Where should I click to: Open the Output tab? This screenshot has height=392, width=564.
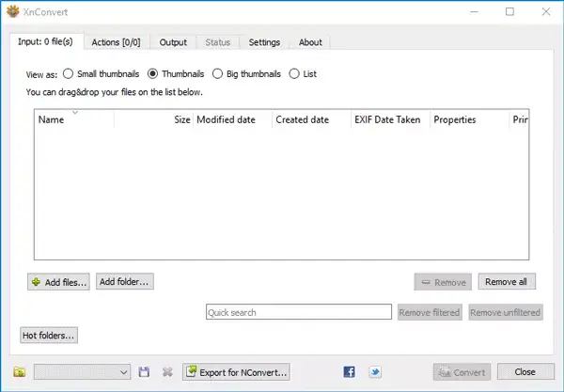(x=173, y=42)
